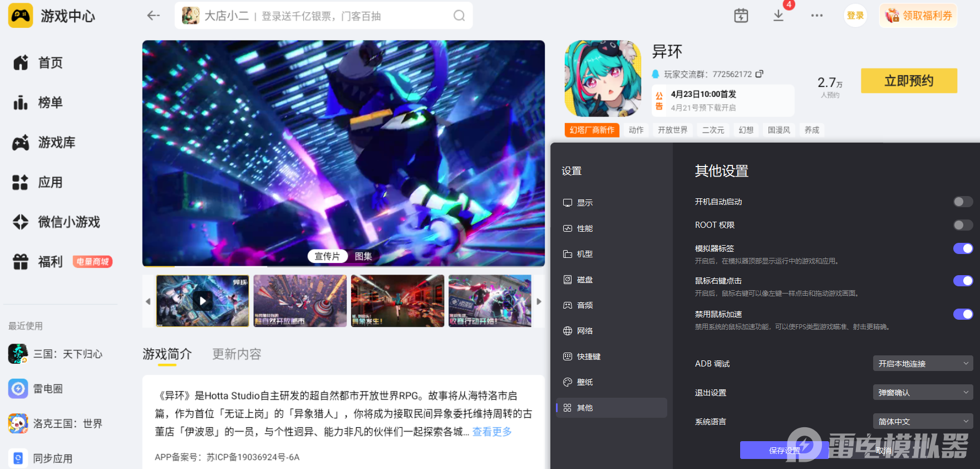This screenshot has width=980, height=469.
Task: Click 国漫风 tag
Action: pyautogui.click(x=779, y=130)
